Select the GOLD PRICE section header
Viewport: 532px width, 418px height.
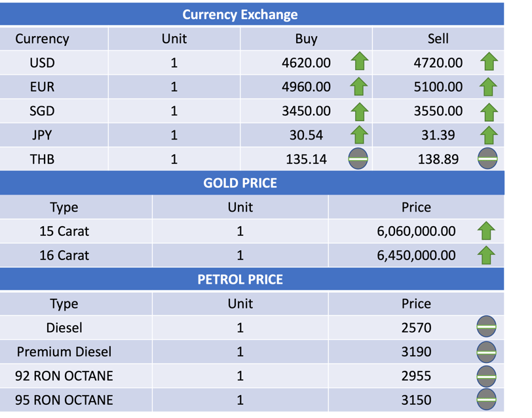coord(240,183)
